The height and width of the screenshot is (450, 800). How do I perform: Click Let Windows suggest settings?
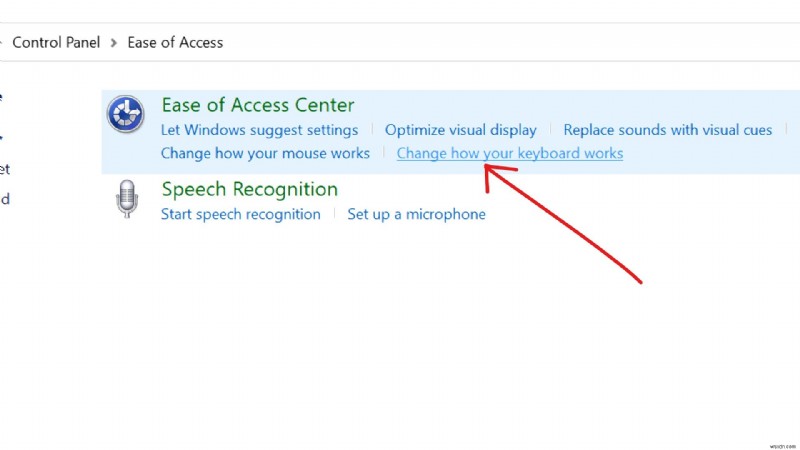[x=259, y=130]
